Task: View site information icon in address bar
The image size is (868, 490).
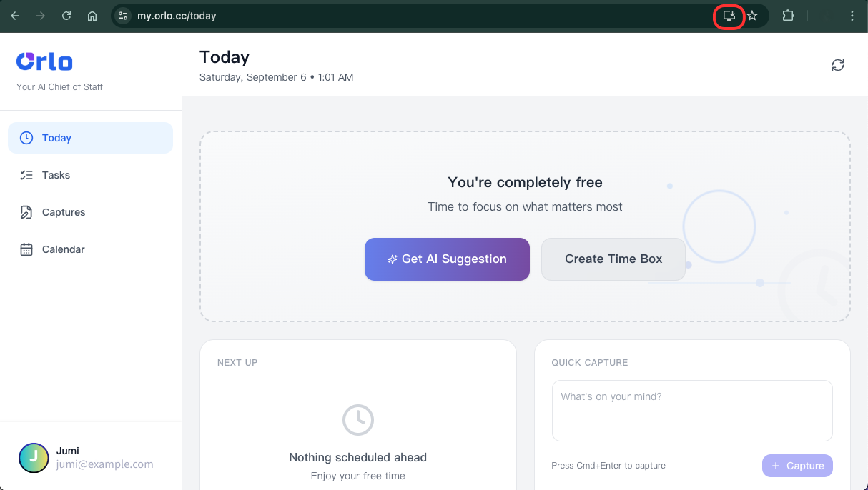Action: [x=123, y=16]
